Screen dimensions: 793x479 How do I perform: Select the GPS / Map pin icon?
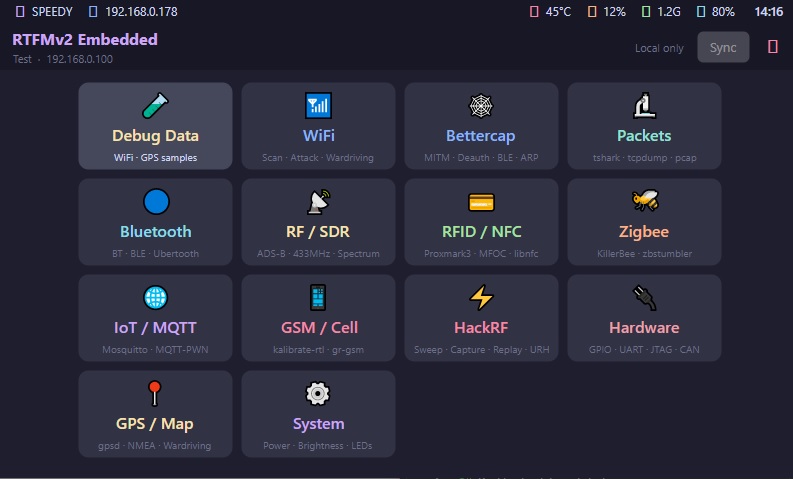155,394
